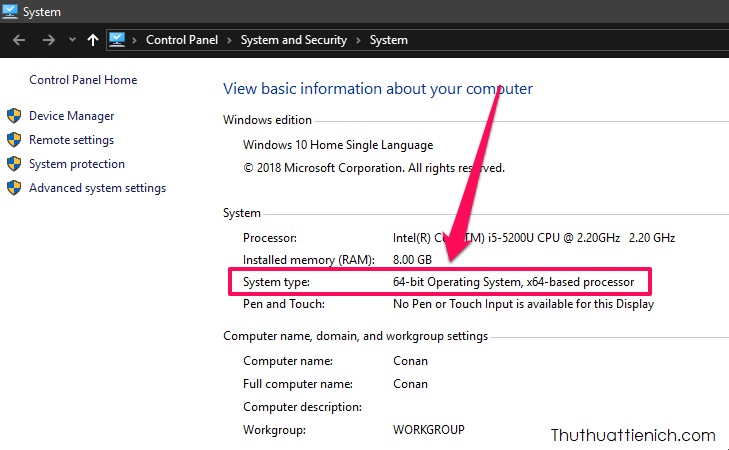The width and height of the screenshot is (729, 450).
Task: Expand chevron before Control Panel breadcrumb
Action: (x=134, y=40)
